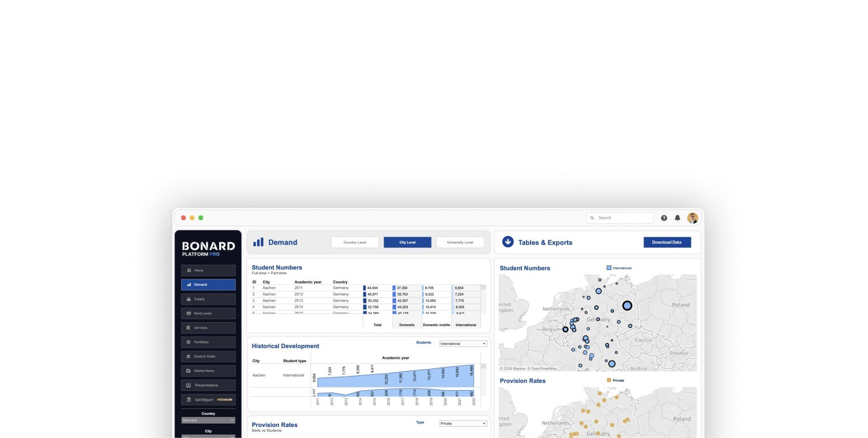Open the user profile avatar
The width and height of the screenshot is (868, 438).
pyautogui.click(x=692, y=218)
